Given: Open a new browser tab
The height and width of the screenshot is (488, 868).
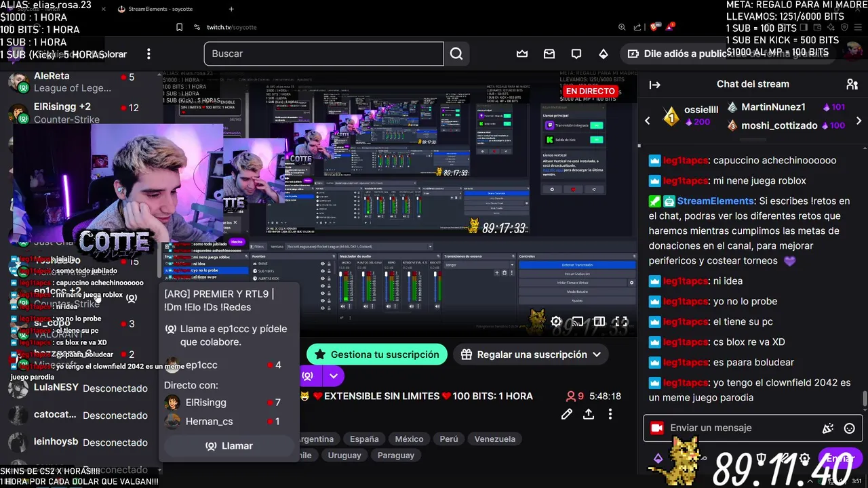Looking at the screenshot, I should point(231,9).
